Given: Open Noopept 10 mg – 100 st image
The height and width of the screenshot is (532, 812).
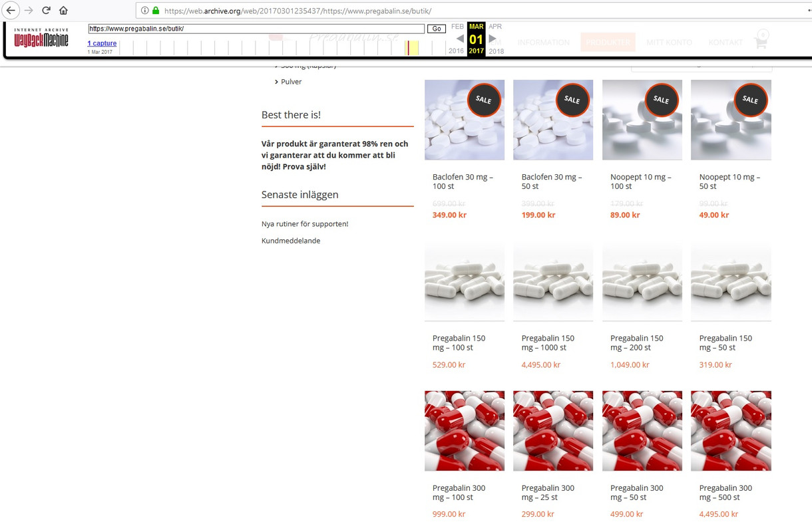Looking at the screenshot, I should [642, 120].
